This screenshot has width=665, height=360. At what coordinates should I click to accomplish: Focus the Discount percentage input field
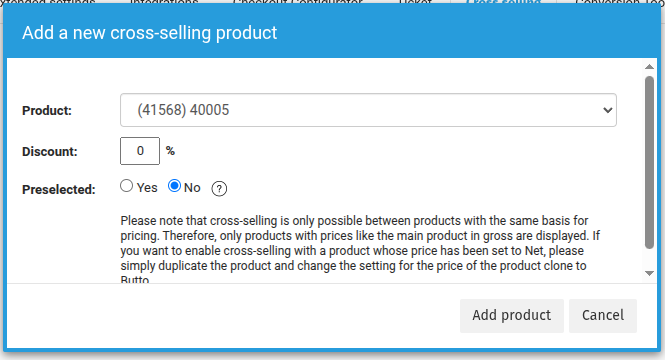[140, 151]
